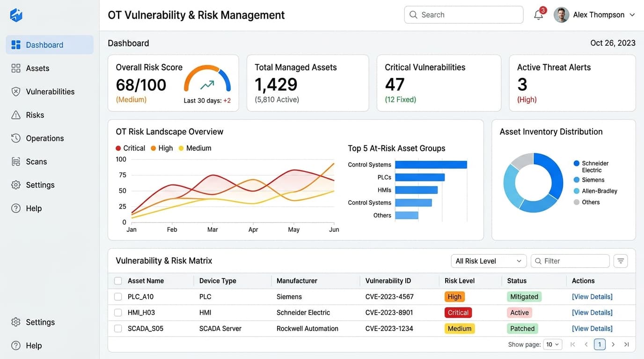
Task: Click the Vulnerabilities shield icon
Action: [x=16, y=92]
